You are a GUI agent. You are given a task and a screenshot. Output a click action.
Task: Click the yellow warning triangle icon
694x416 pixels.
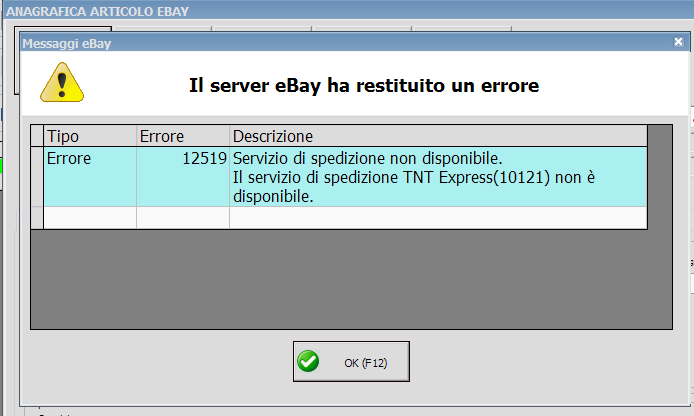click(x=62, y=83)
